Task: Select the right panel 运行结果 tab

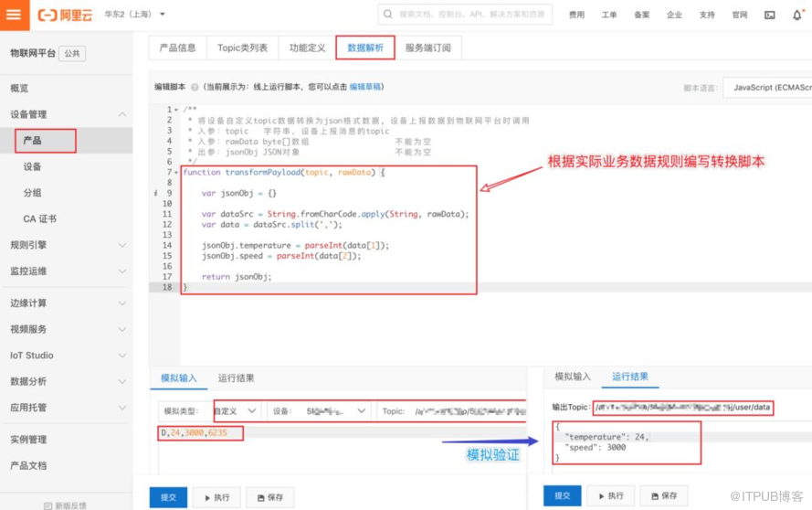Action: click(x=629, y=377)
